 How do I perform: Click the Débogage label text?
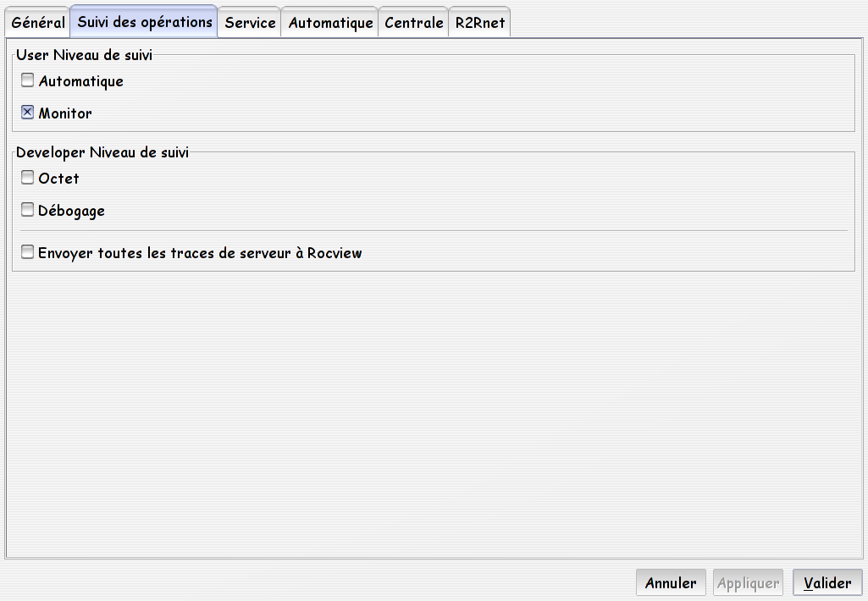coord(71,211)
